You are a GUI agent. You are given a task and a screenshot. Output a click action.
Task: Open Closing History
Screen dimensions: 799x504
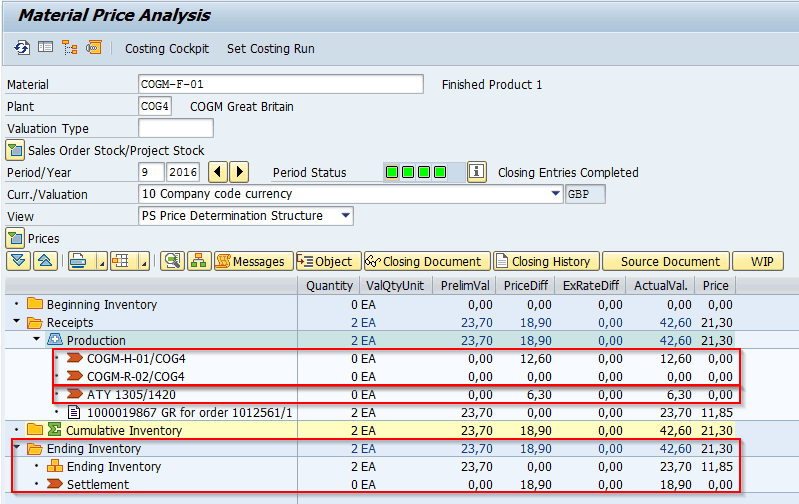pos(546,261)
